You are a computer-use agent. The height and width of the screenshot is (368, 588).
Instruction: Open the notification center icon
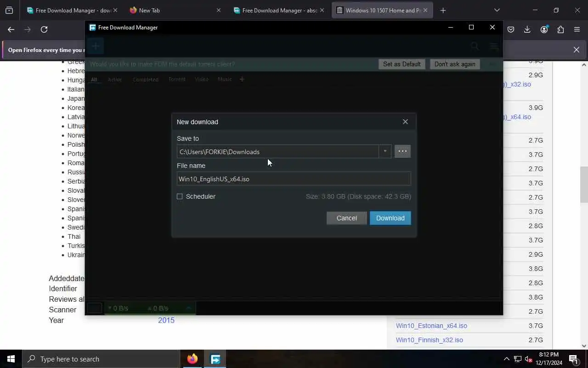pyautogui.click(x=573, y=359)
